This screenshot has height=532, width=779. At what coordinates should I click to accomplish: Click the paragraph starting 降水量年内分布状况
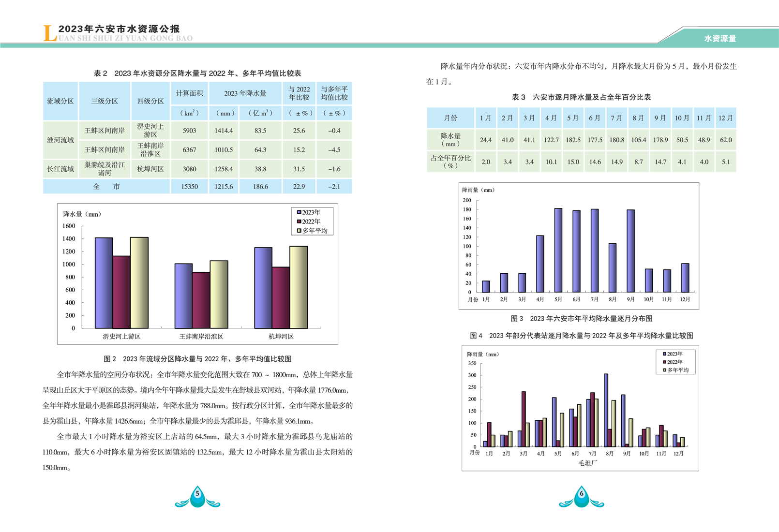(x=581, y=74)
